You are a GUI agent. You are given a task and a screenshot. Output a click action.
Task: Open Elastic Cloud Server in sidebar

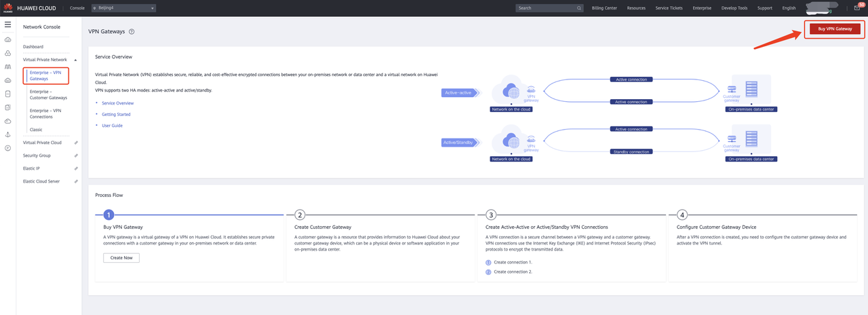41,181
